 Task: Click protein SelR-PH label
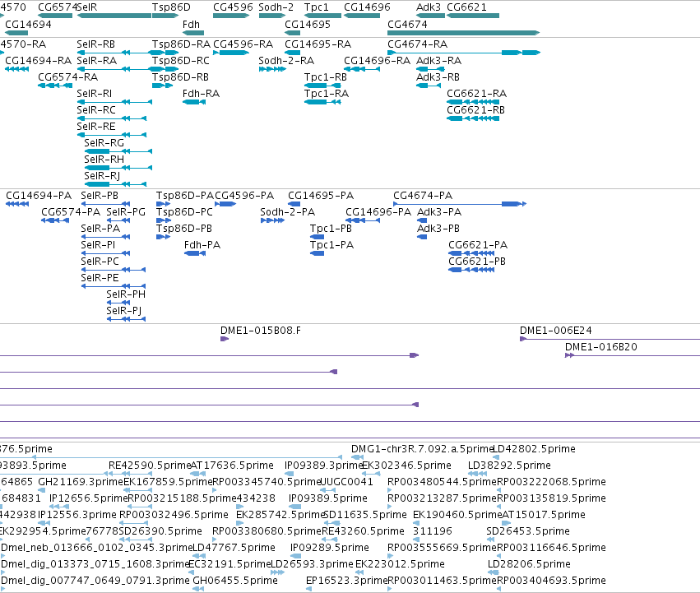tap(126, 294)
